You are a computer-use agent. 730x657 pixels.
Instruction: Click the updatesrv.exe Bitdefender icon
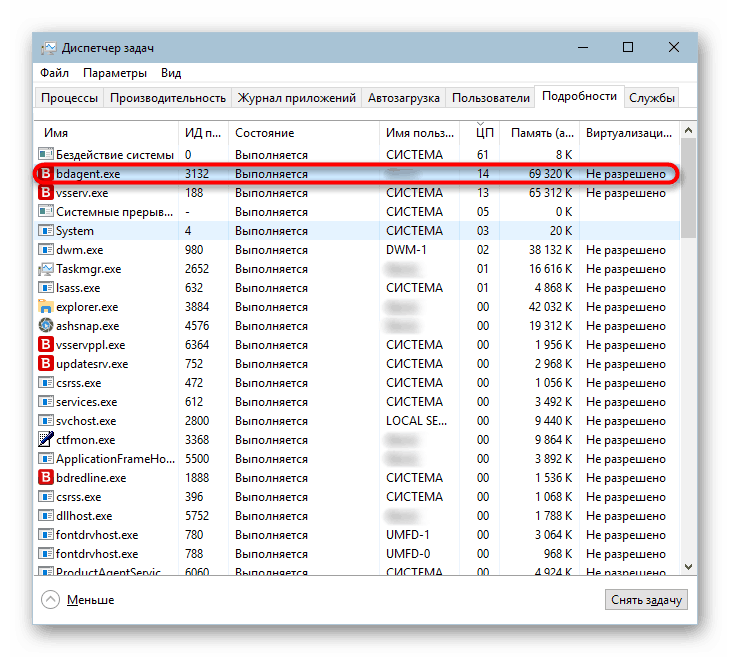(x=46, y=364)
